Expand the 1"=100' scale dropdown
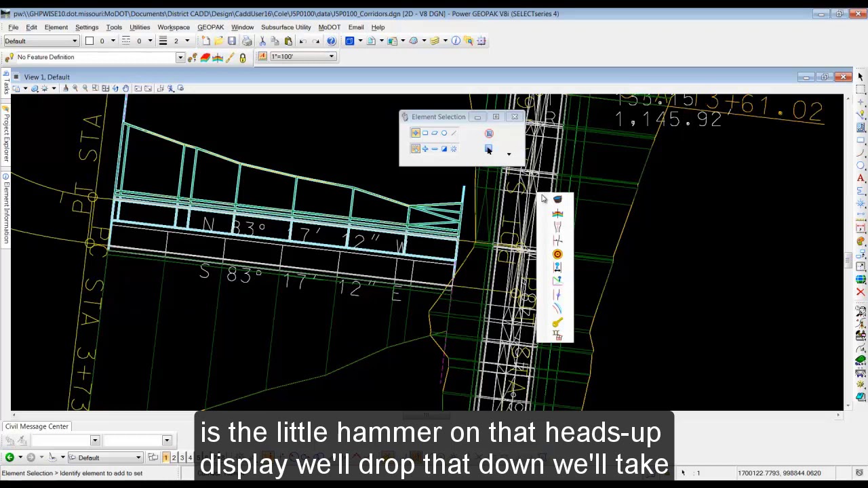Screen dimensions: 868x488 pyautogui.click(x=332, y=57)
